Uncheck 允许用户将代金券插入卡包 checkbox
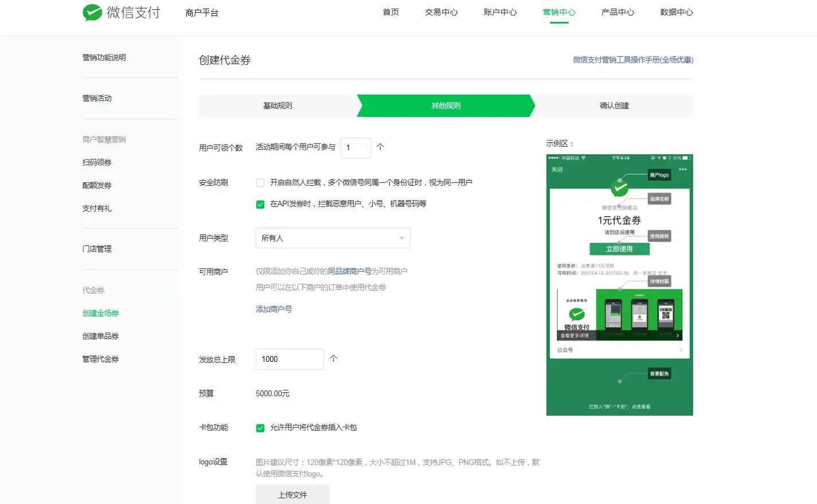Screen dimensions: 817x504 tap(260, 428)
